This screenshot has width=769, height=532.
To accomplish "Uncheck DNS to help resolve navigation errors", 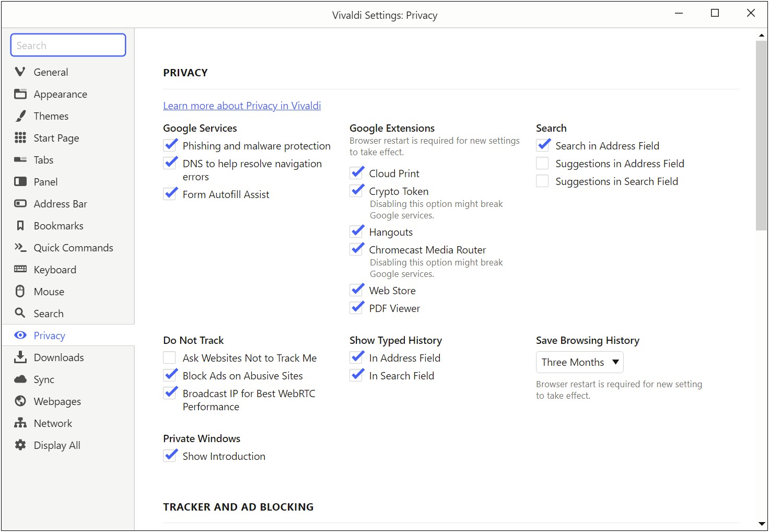I will pyautogui.click(x=170, y=163).
